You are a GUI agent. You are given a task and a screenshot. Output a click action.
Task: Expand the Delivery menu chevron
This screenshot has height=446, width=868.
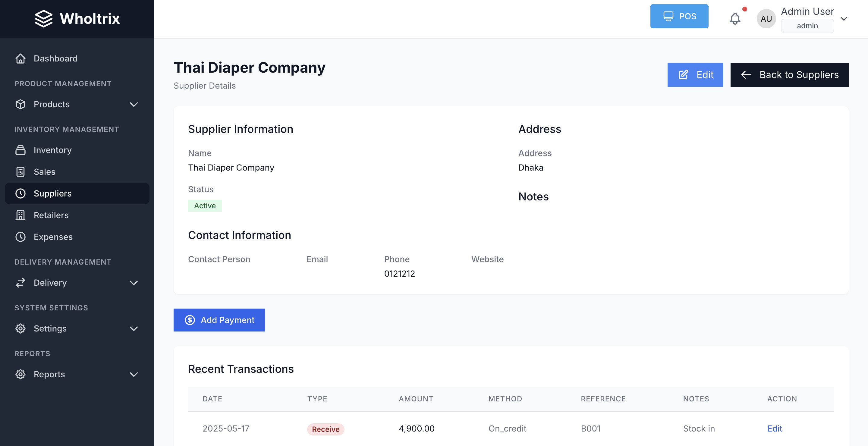(x=134, y=283)
